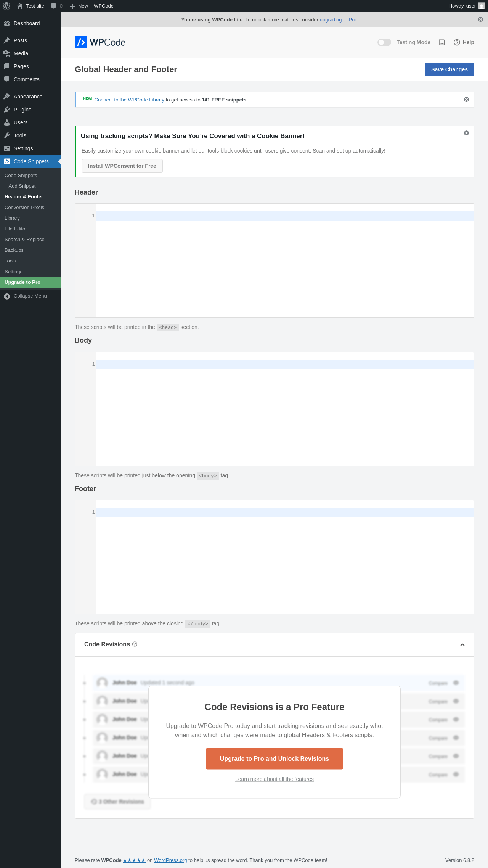Click inside the Header code editor
The image size is (488, 868).
(x=285, y=261)
